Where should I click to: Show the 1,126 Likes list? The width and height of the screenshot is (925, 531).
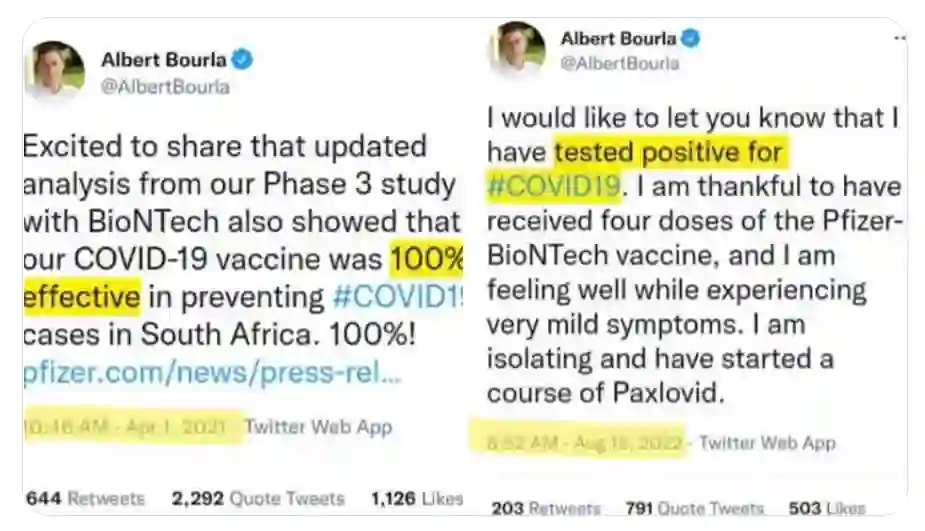tap(416, 498)
